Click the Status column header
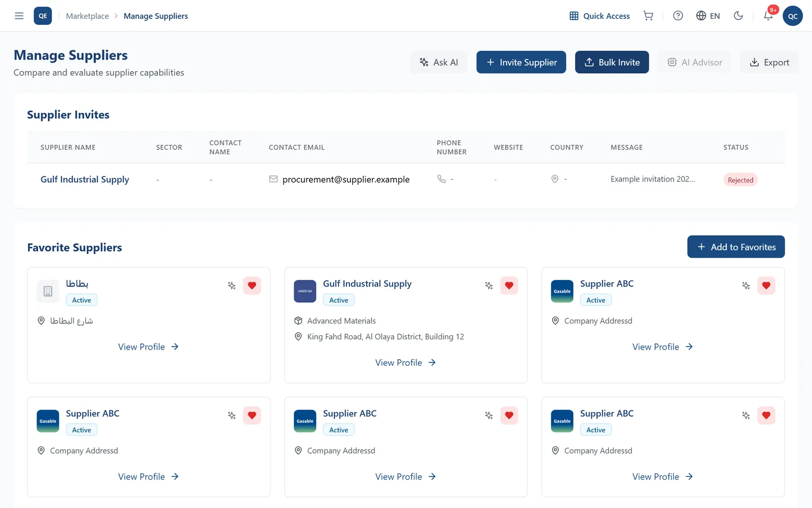Viewport: 812px width, 508px height. tap(735, 147)
